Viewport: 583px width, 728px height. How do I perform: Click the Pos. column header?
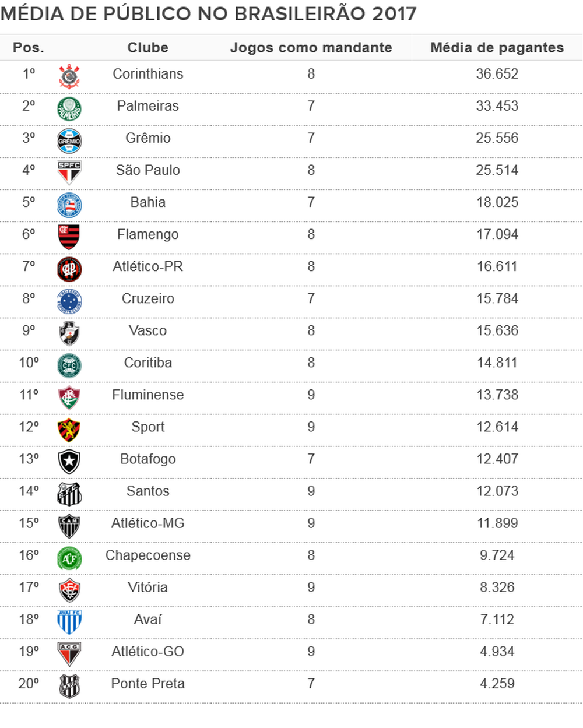[x=29, y=48]
